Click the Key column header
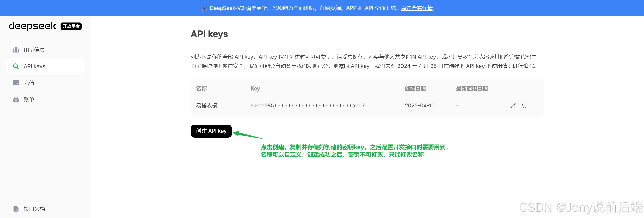Image resolution: width=644 pixels, height=218 pixels. click(255, 89)
